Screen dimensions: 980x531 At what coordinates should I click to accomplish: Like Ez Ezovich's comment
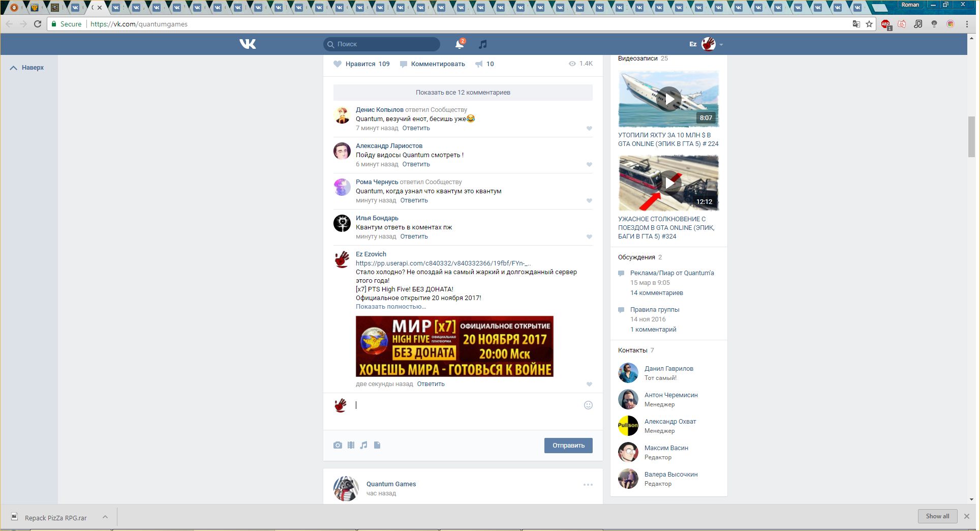click(x=589, y=385)
